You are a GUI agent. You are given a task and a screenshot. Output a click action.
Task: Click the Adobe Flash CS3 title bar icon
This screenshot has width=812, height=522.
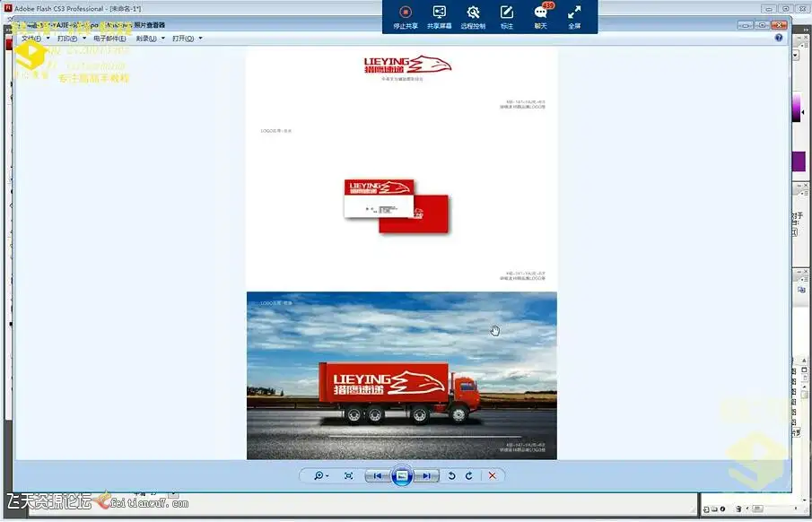8,8
